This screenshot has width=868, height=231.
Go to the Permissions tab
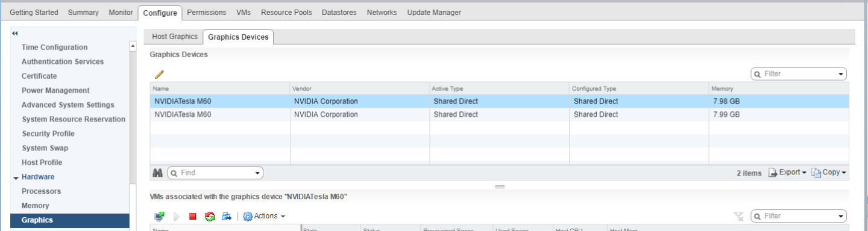click(x=207, y=12)
